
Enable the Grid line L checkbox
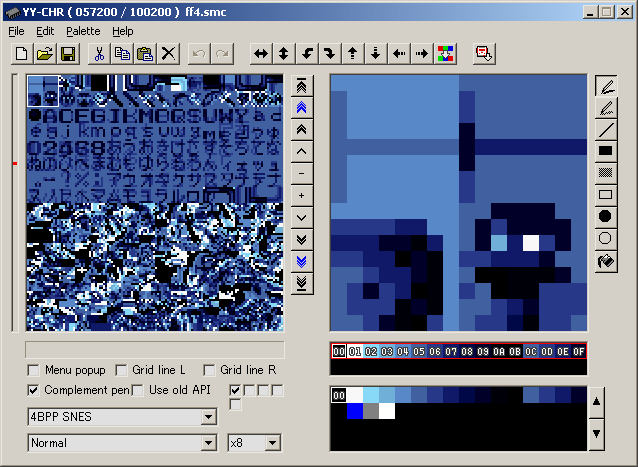(x=121, y=371)
